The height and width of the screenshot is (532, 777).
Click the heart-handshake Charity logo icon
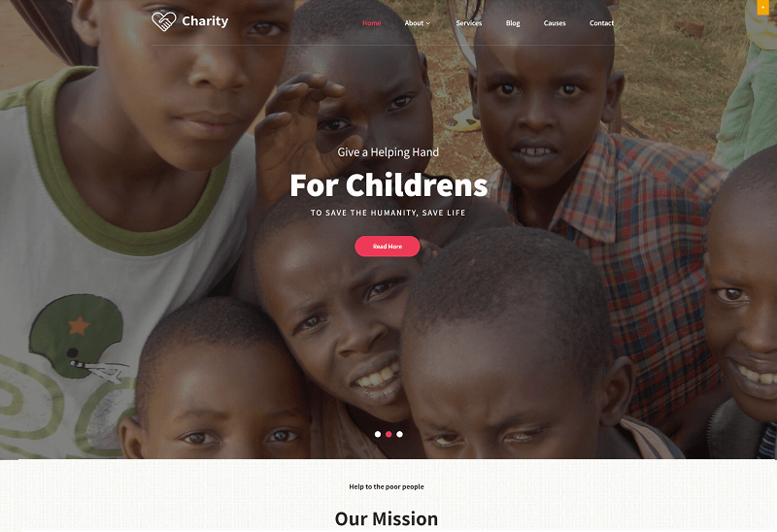click(x=163, y=21)
